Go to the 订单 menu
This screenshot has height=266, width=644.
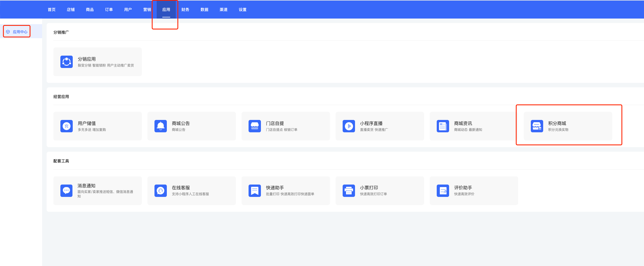109,10
